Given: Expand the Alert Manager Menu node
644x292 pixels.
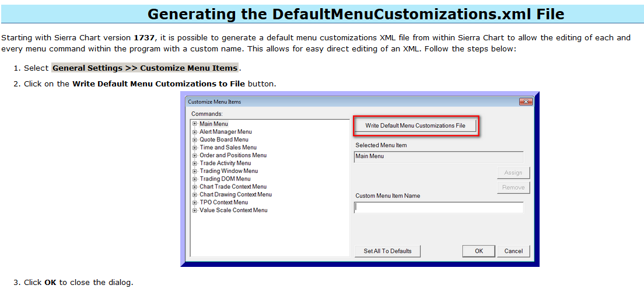Looking at the screenshot, I should [x=195, y=132].
